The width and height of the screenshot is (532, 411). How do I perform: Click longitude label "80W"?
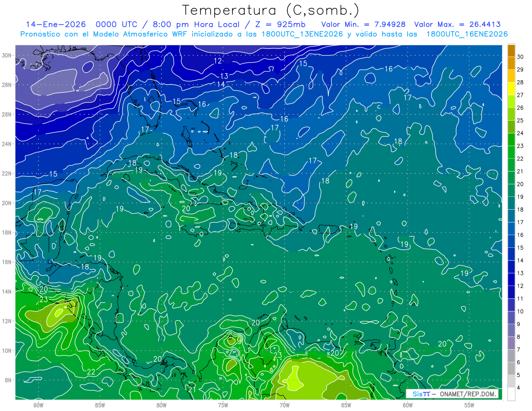(161, 405)
